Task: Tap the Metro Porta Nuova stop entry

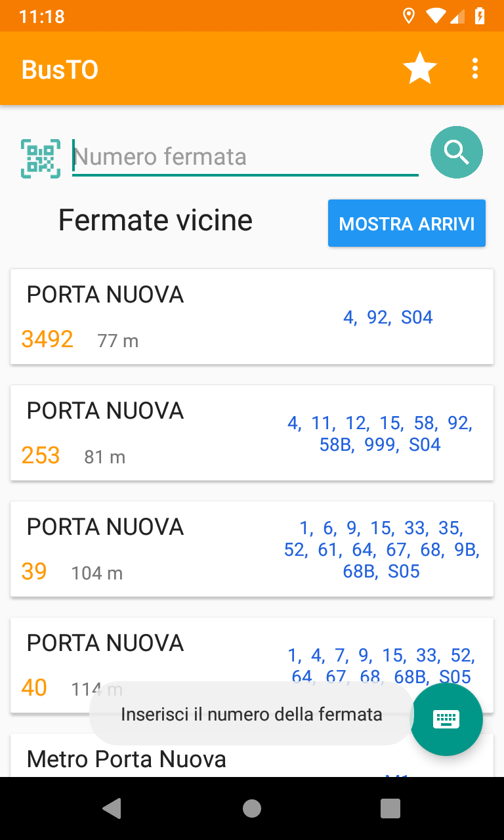Action: tap(127, 759)
